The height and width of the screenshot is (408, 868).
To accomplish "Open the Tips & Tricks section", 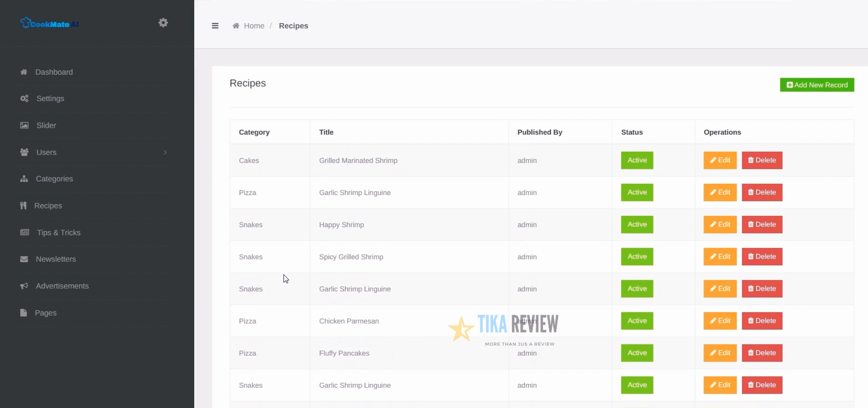I will click(x=58, y=232).
